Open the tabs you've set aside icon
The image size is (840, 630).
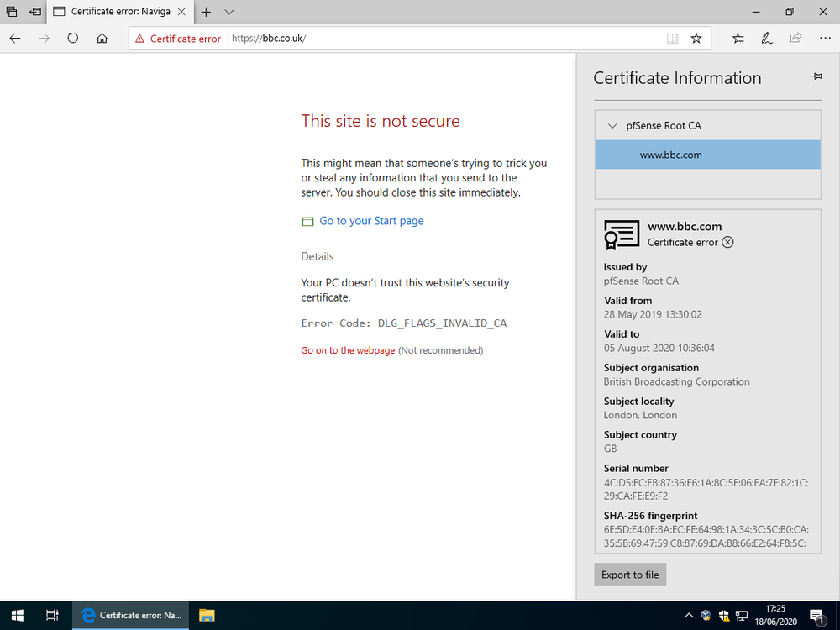[11, 11]
